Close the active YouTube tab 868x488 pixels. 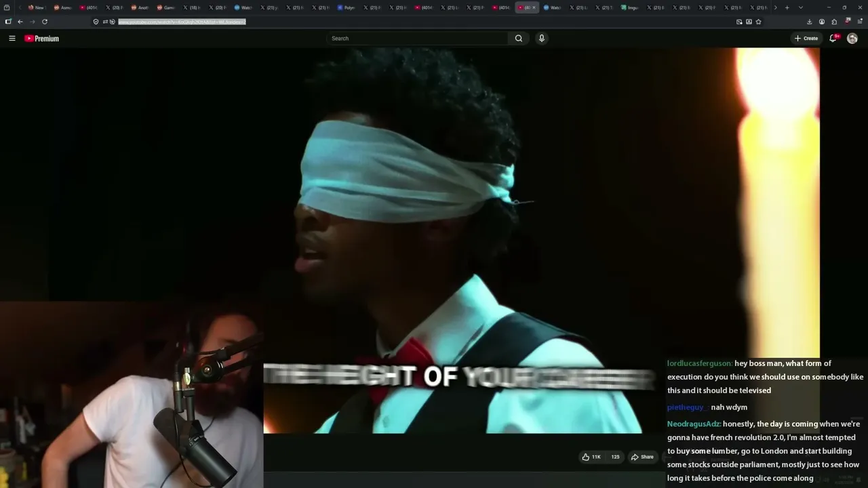pos(534,7)
